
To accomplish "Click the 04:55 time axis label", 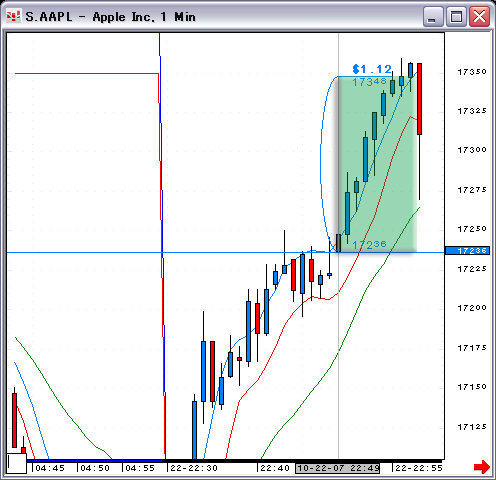I will coord(140,468).
